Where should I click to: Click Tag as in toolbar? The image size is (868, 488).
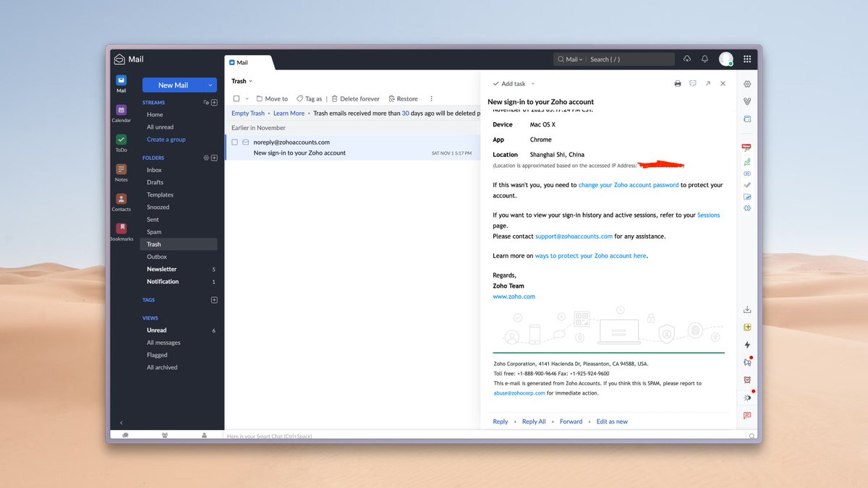click(310, 98)
